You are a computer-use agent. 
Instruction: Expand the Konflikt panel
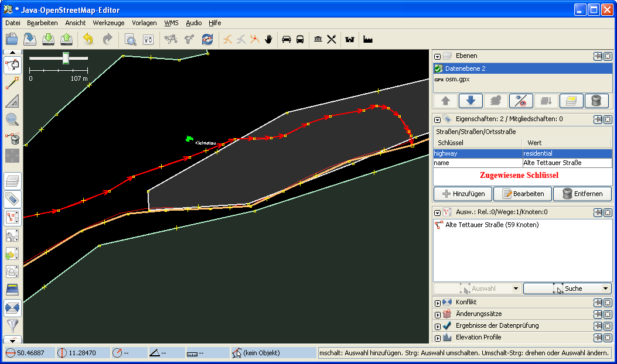pos(437,303)
